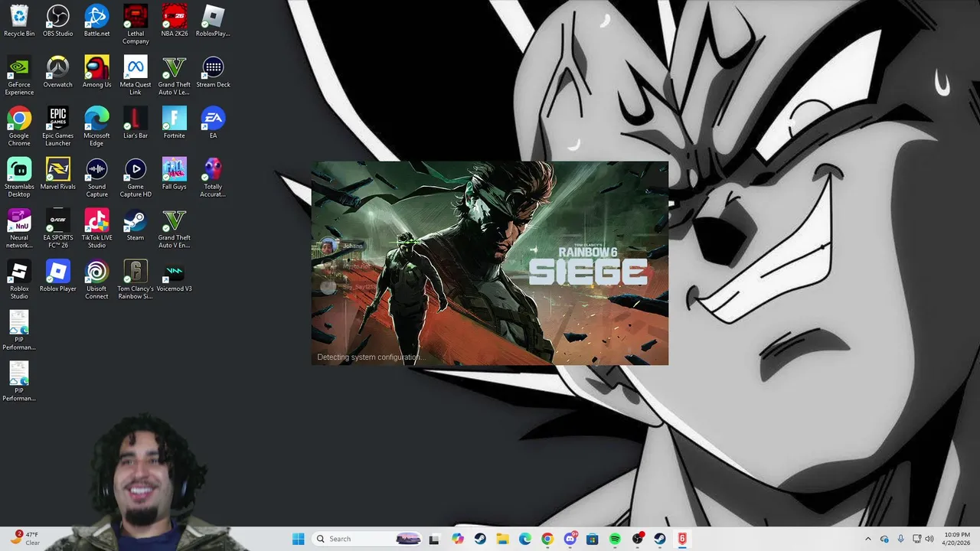The image size is (980, 551).
Task: Select the NBA 2K26 desktop shortcut
Action: pos(174,21)
